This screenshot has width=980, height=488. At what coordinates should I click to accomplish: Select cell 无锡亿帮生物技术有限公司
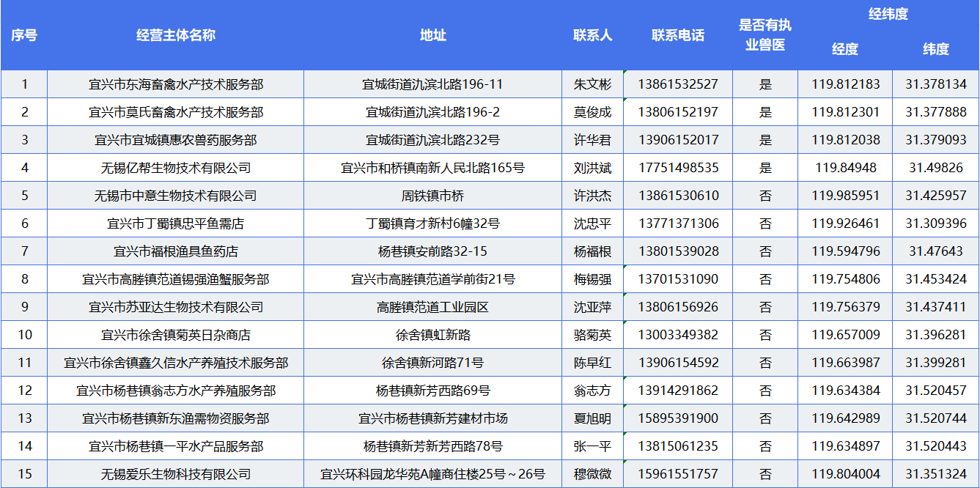(x=176, y=168)
